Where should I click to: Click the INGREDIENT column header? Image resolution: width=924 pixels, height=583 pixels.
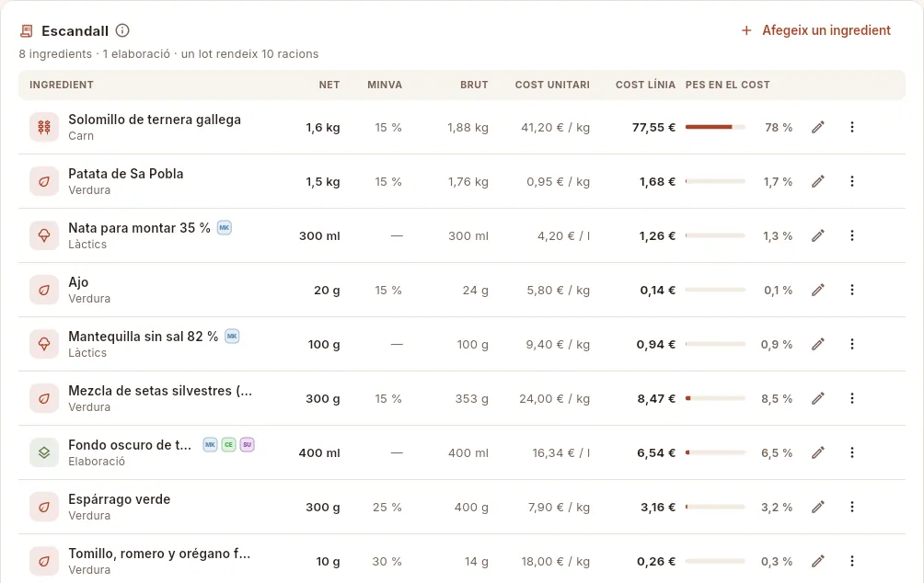[62, 85]
